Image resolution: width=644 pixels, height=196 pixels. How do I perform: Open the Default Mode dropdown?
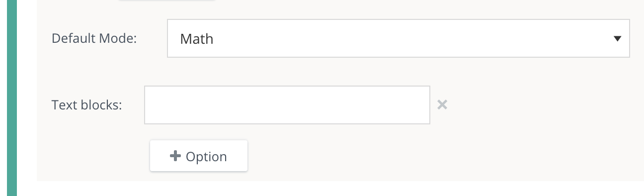tap(399, 38)
